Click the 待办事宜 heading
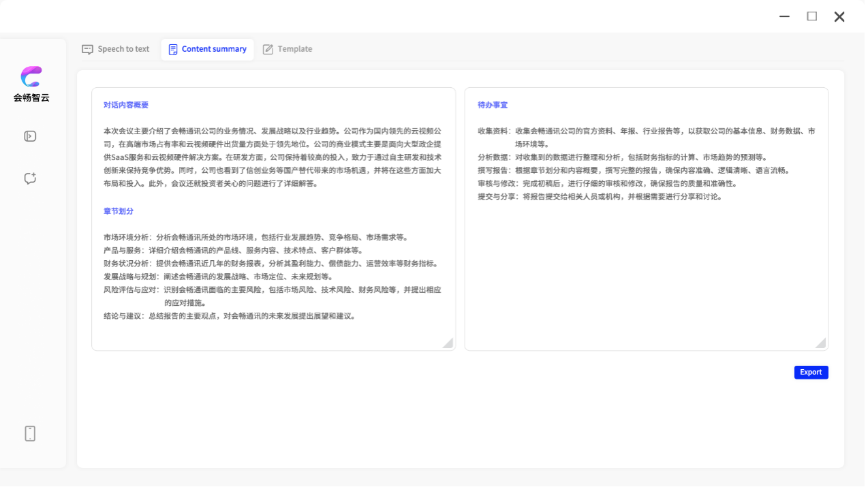Image resolution: width=868 pixels, height=487 pixels. coord(493,105)
